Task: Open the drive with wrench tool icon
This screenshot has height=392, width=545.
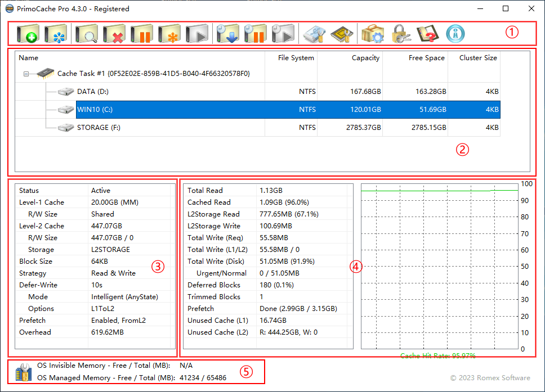Action: [x=314, y=34]
